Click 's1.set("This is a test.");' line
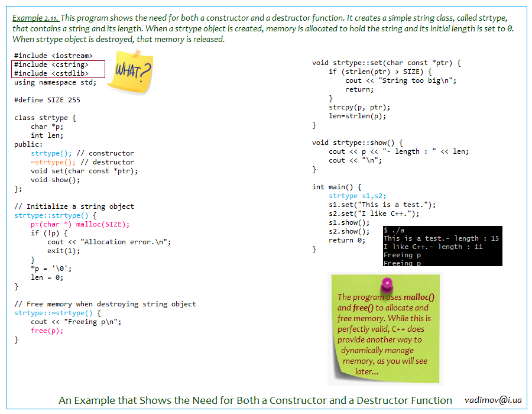The height and width of the screenshot is (414, 532). click(x=382, y=205)
